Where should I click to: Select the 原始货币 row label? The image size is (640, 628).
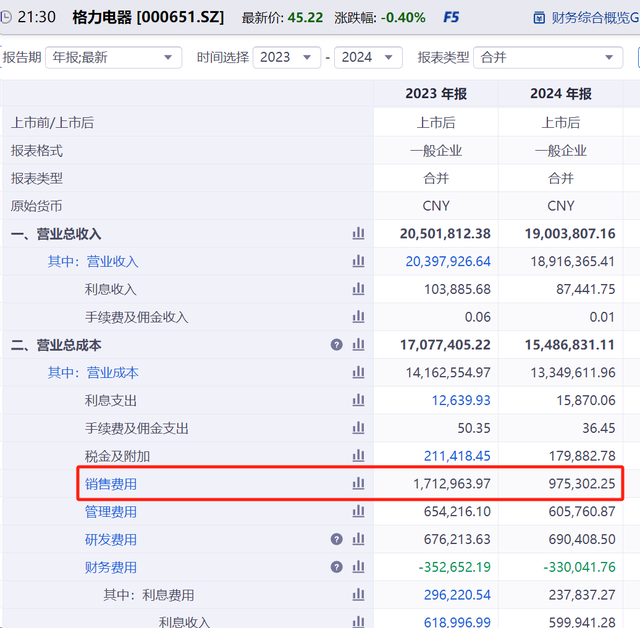37,206
